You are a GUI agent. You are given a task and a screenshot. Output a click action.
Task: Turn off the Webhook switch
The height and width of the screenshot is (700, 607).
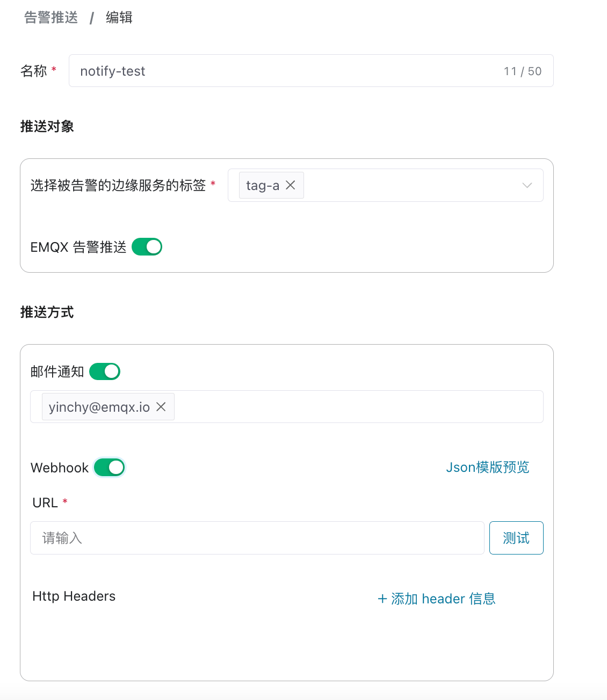[110, 468]
